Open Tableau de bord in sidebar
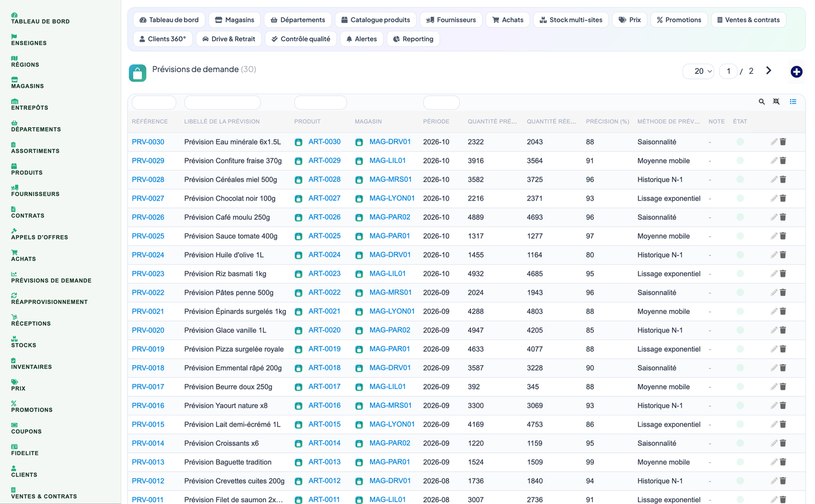Screen dimensions: 815x504 tap(41, 19)
